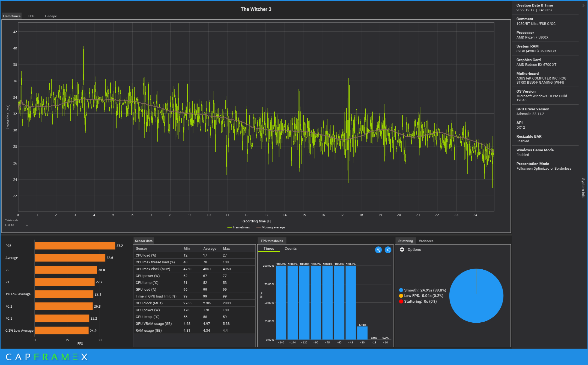
Task: Toggle the percent display button
Action: [378, 250]
